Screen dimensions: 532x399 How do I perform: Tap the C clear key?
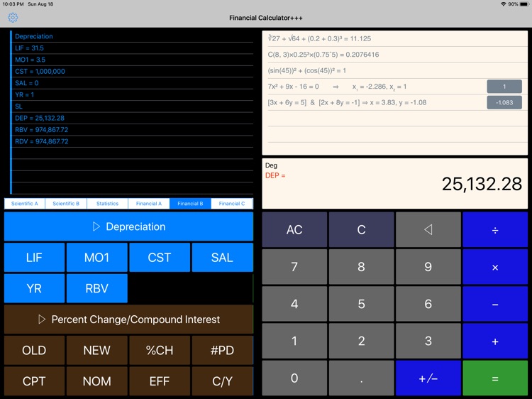361,229
